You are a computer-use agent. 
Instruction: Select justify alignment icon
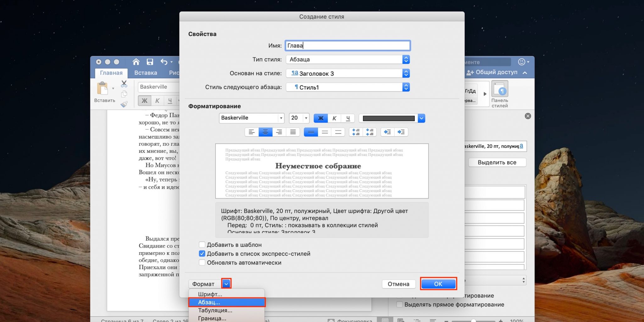click(x=293, y=132)
